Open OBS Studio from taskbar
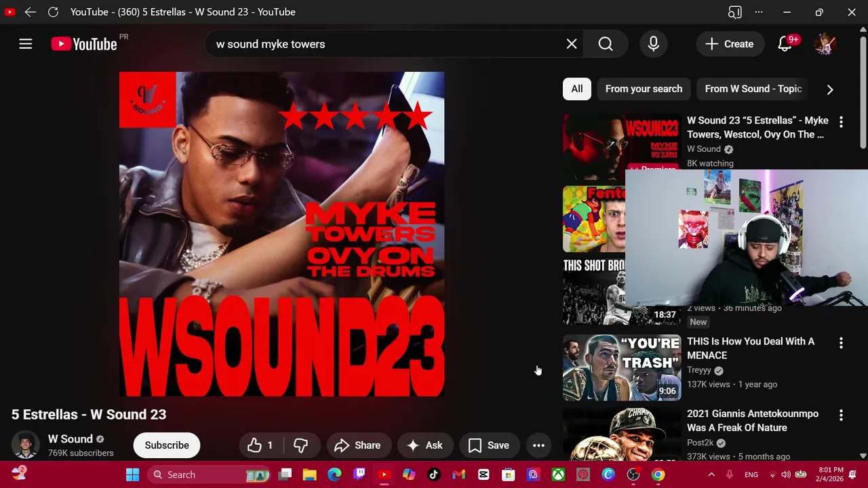Screen dimensions: 868x488 tap(633, 474)
